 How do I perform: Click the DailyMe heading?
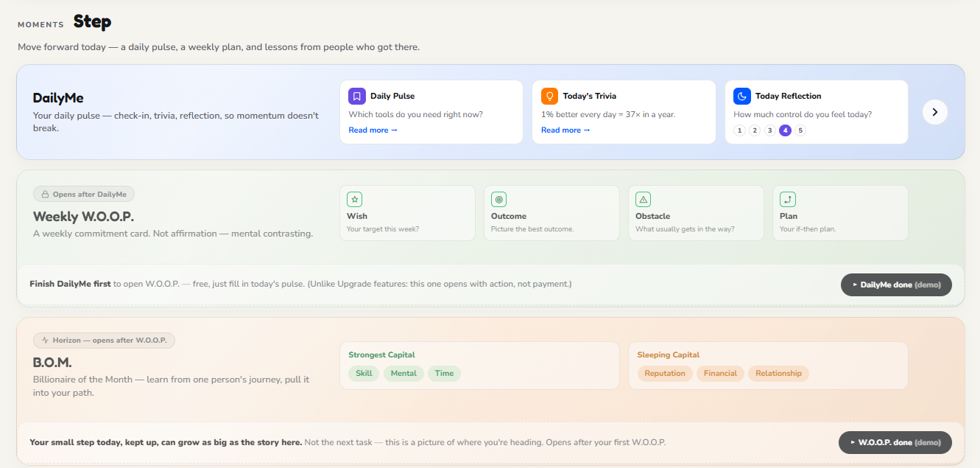point(58,98)
